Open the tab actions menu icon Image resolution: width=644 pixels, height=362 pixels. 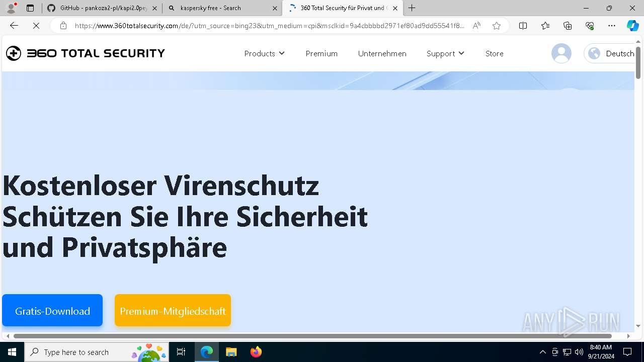[30, 8]
